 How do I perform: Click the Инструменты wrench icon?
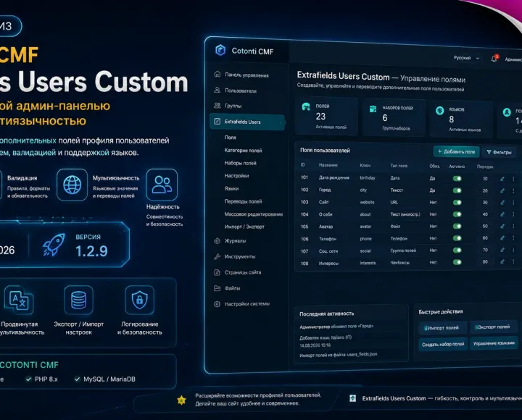click(x=217, y=256)
